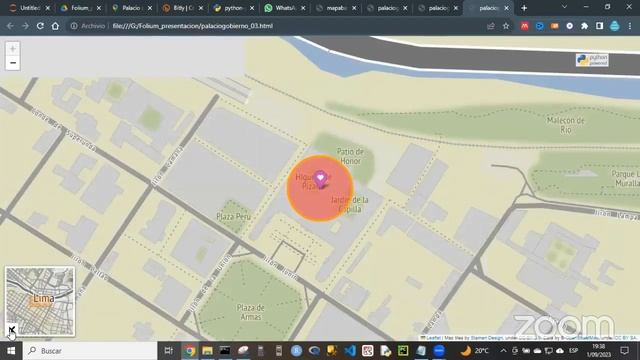
Task: Open the blue extension icon
Action: [x=540, y=26]
